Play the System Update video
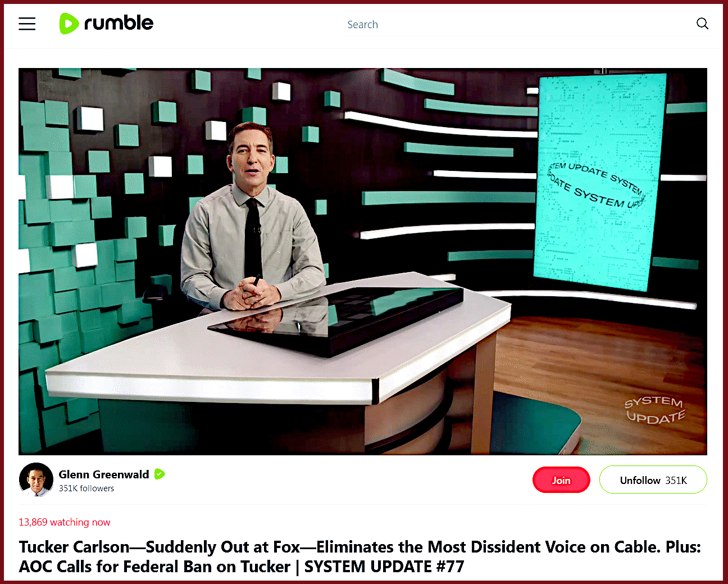Viewport: 728px width, 584px height. click(363, 261)
